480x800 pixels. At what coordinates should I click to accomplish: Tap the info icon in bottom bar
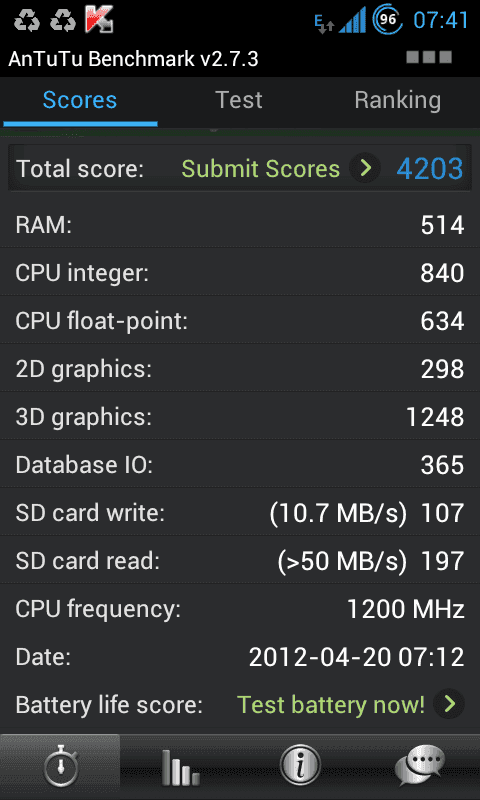tap(300, 767)
